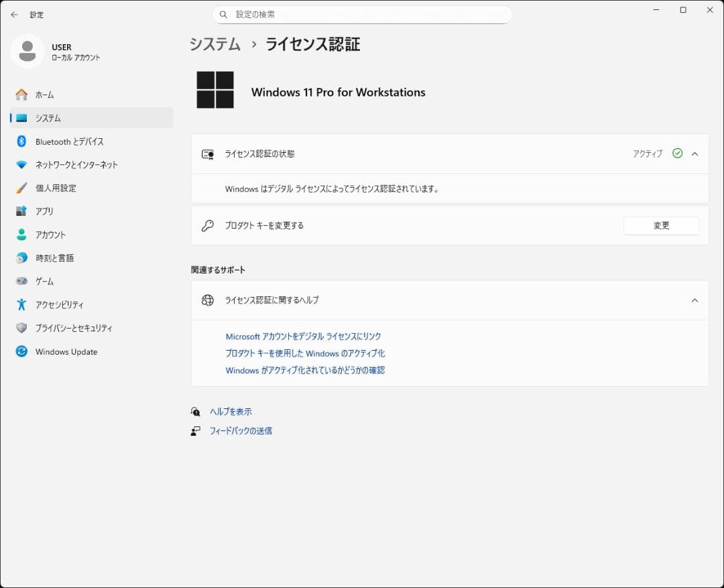724x588 pixels.
Task: Open the 時刻と言語 settings icon
Action: click(x=20, y=257)
